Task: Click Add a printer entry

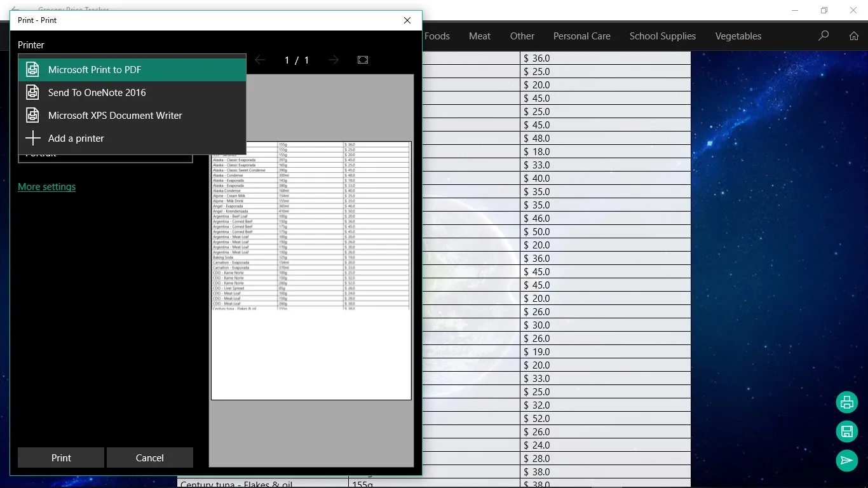Action: [132, 139]
